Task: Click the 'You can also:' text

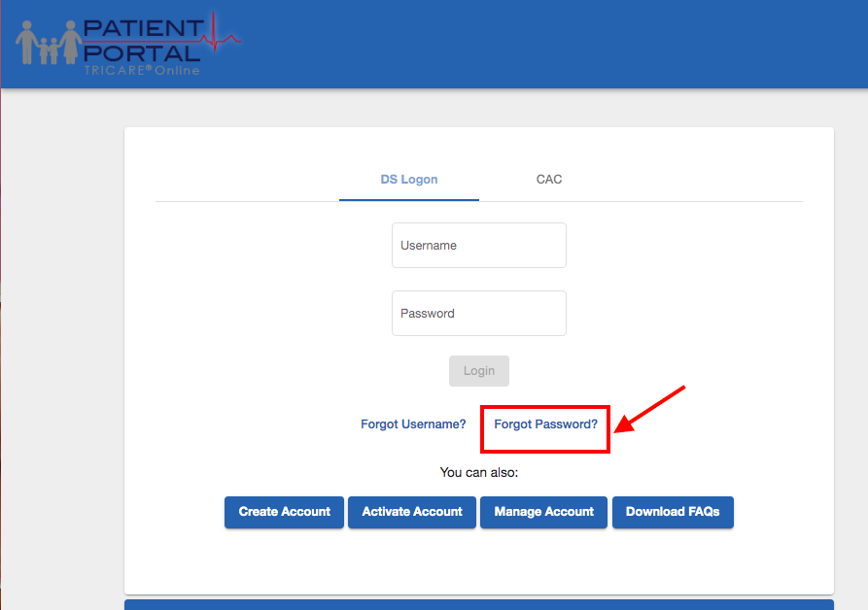Action: pos(478,472)
